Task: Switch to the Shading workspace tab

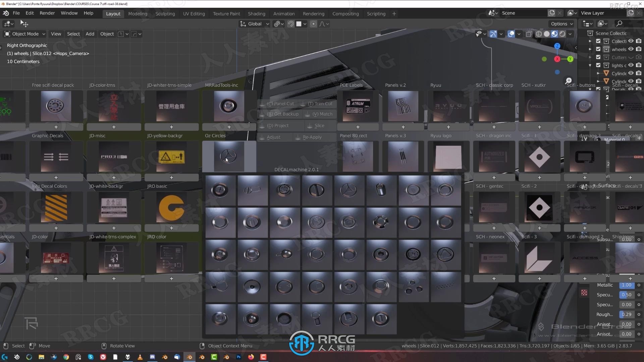Action: (257, 14)
